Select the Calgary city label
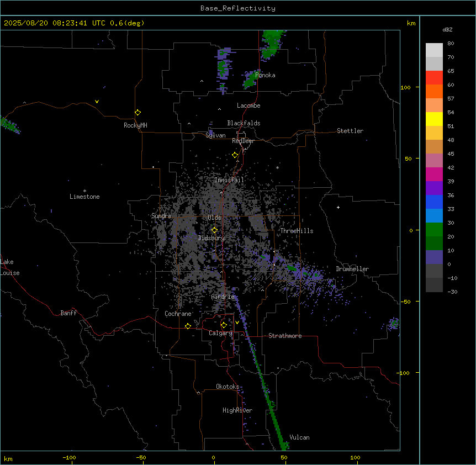Screen dimensions: 476x465 220,333
